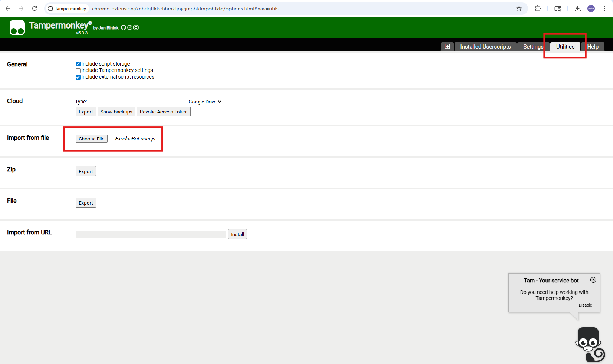The image size is (613, 364).
Task: Enable Include Tampermonkey settings
Action: (78, 70)
